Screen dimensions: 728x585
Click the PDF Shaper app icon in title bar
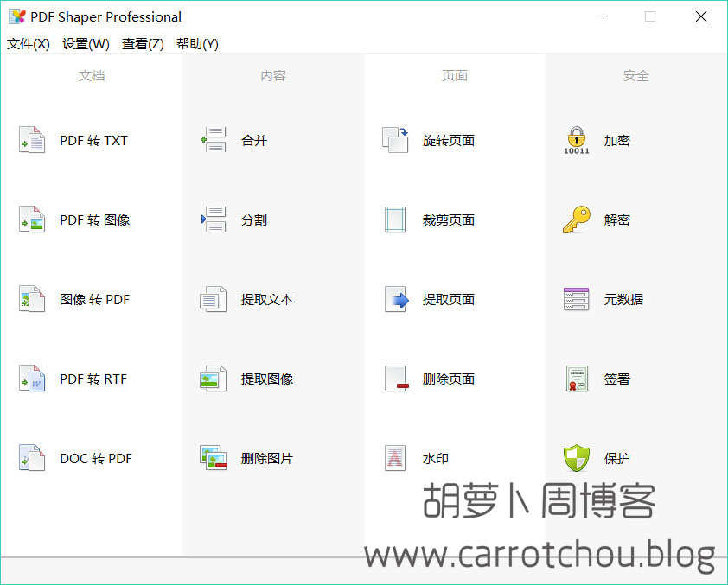coord(16,16)
